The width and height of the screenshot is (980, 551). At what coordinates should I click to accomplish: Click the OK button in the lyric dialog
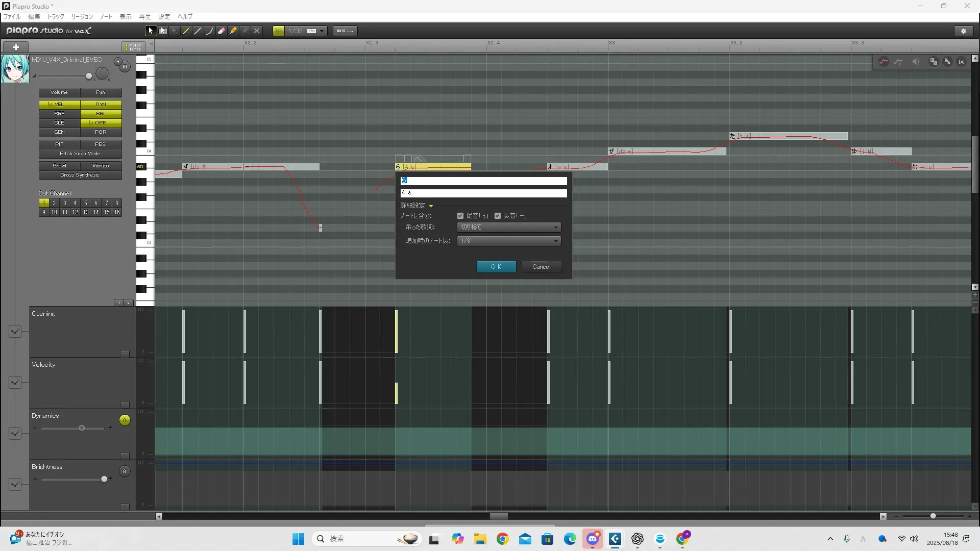point(496,267)
